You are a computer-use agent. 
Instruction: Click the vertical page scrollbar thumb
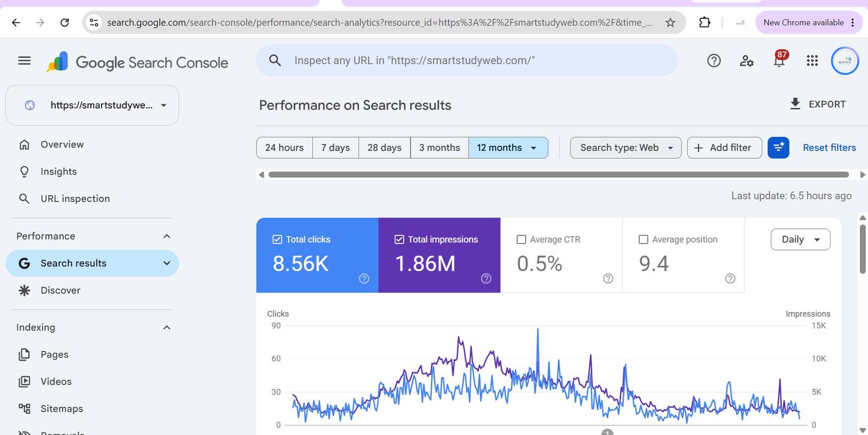coord(863,250)
